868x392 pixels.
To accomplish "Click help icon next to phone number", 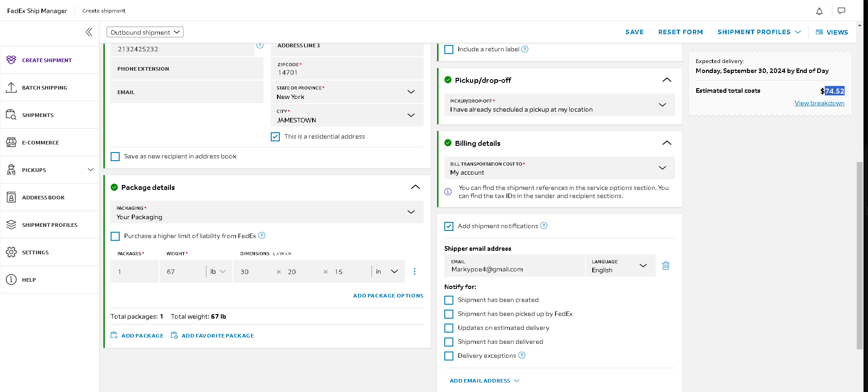I will [x=260, y=45].
